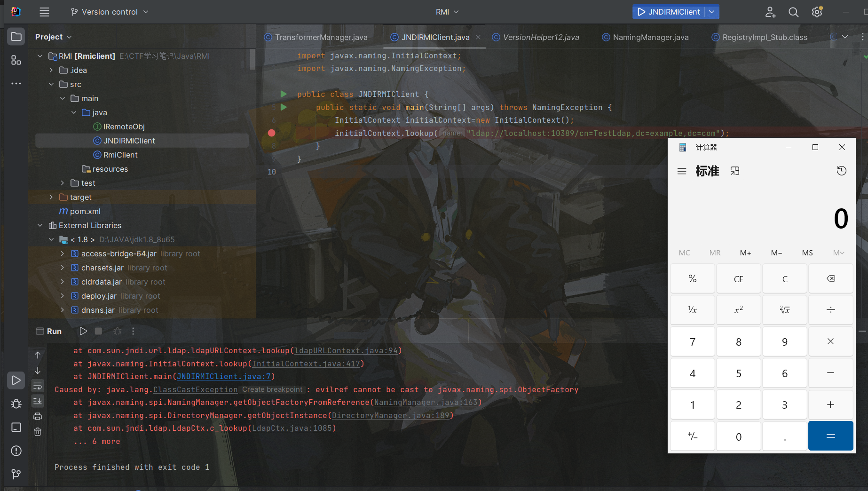Collapse External Libraries node

coord(40,225)
